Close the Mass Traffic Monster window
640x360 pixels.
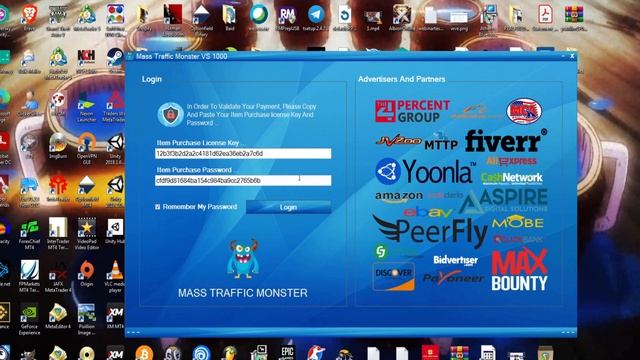[x=572, y=56]
